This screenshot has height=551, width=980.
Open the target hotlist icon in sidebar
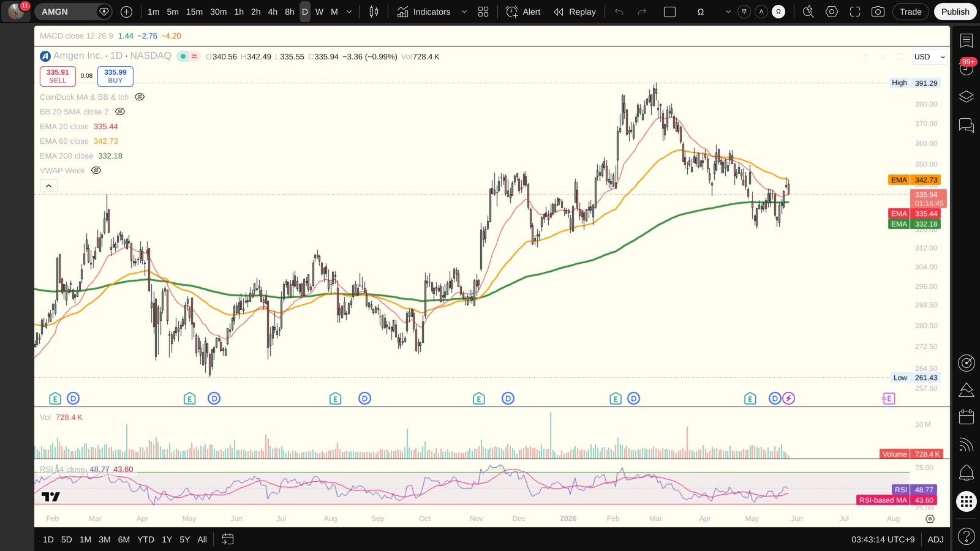967,363
